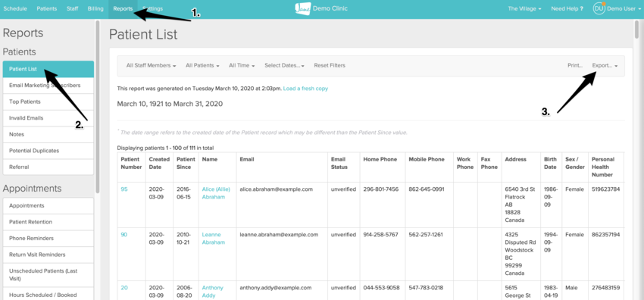Select Patient List report in sidebar
644x300 pixels.
point(48,69)
